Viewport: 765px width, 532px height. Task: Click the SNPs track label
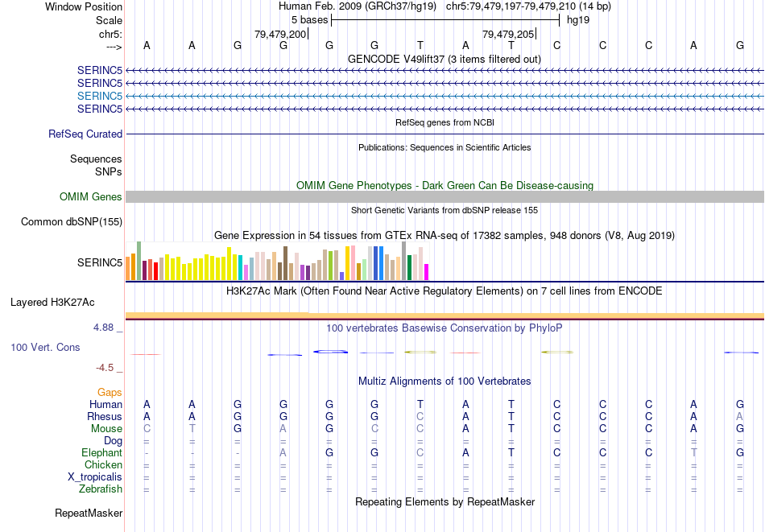[109, 171]
